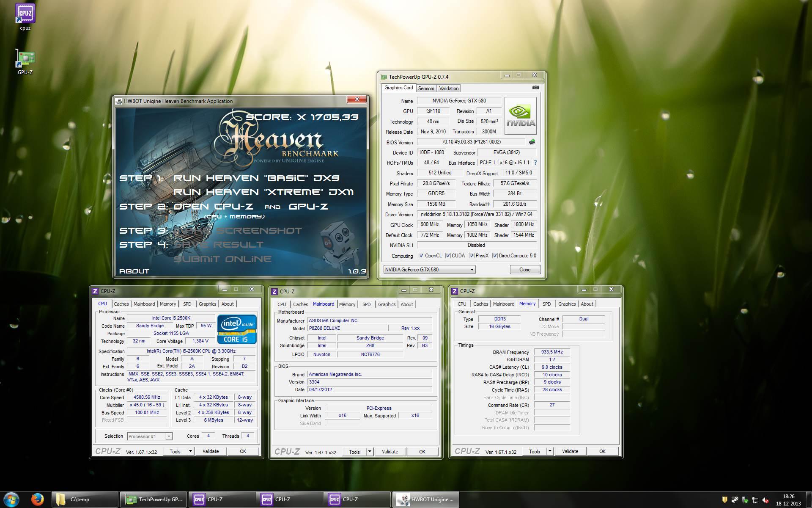
Task: Toggle the OpenCL checkbox
Action: click(x=421, y=256)
